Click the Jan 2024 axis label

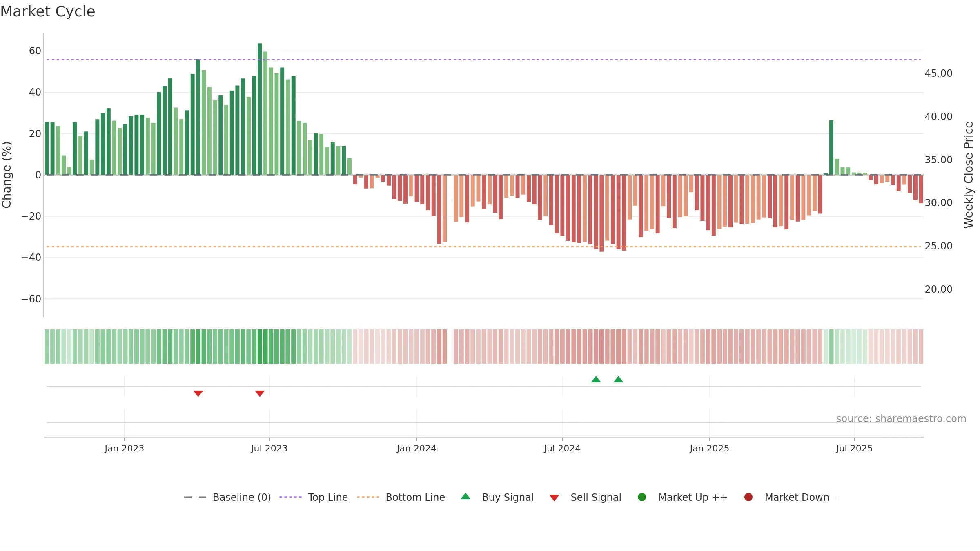tap(416, 449)
